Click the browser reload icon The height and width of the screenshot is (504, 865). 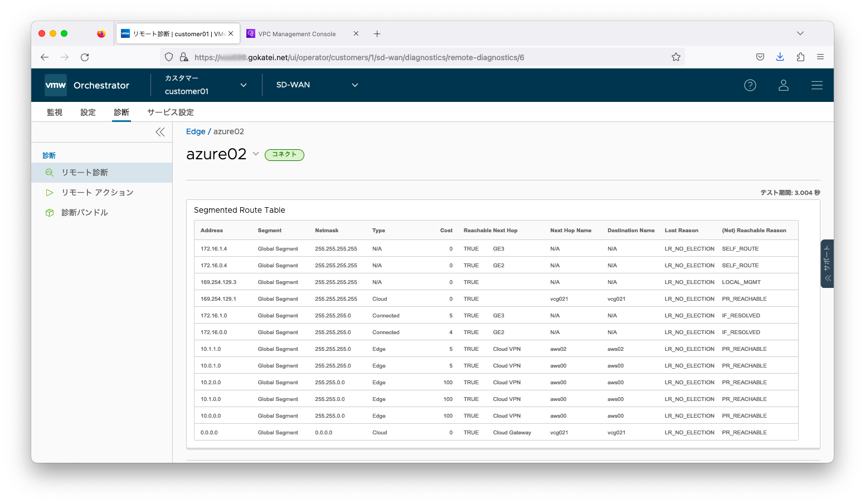coord(85,57)
